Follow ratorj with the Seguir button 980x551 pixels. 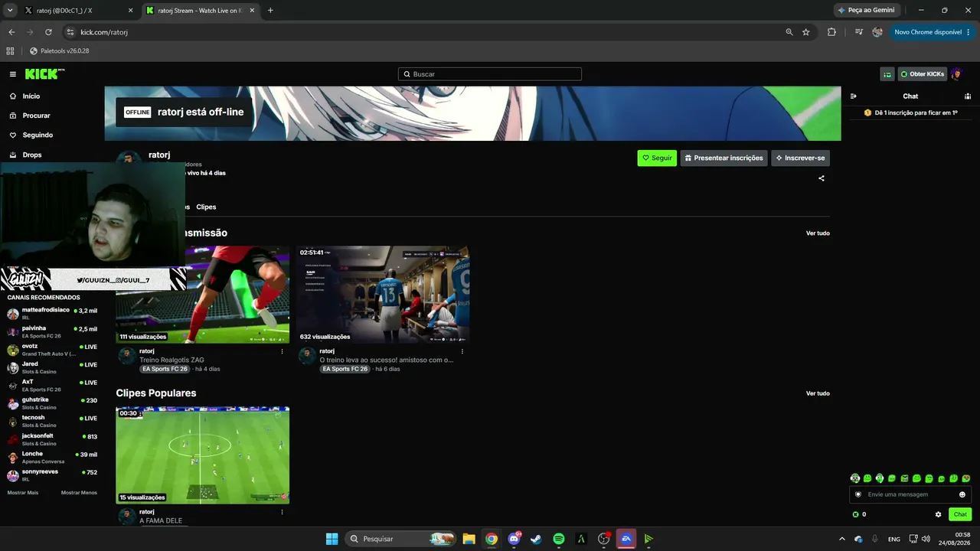coord(657,158)
